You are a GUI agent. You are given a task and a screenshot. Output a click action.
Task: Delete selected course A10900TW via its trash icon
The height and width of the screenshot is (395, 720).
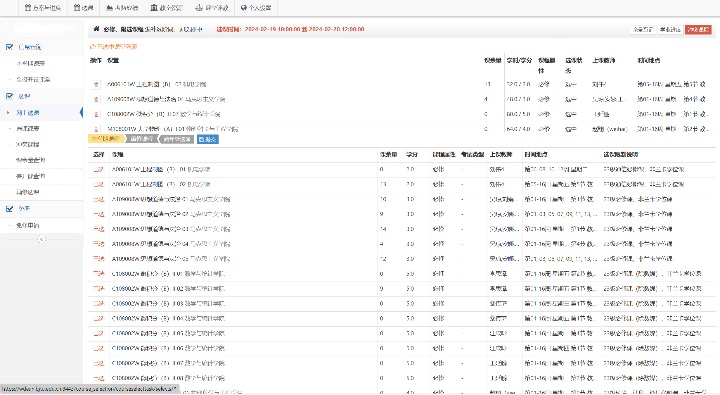(96, 99)
